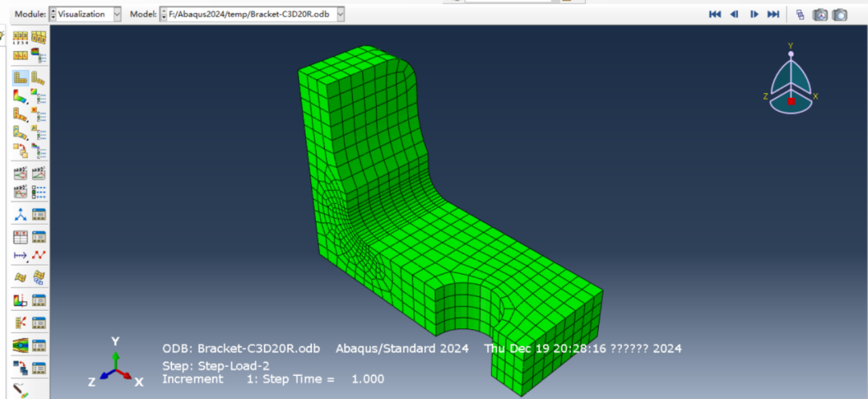Open Animation Options icon
This screenshot has height=399, width=868.
39,191
